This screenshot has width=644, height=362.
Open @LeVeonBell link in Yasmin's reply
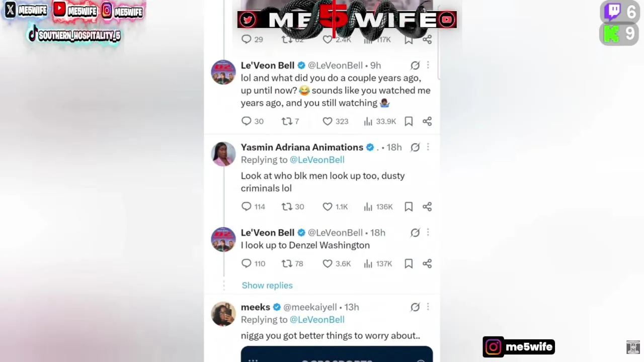[x=317, y=160]
